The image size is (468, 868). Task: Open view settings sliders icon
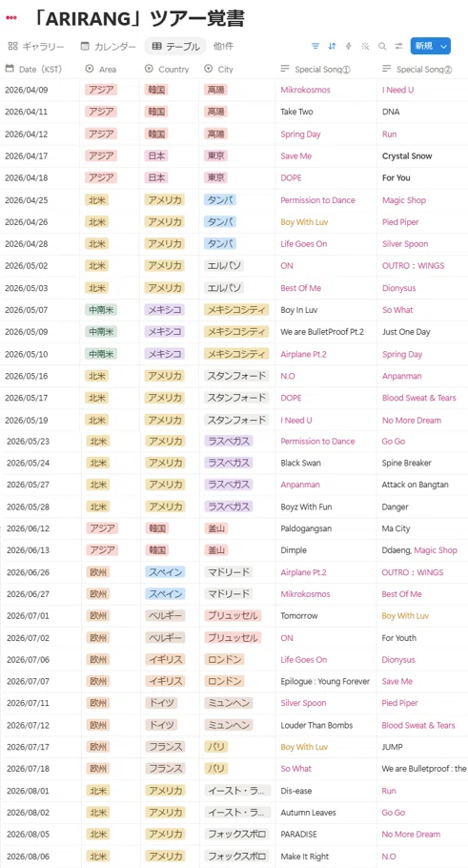(398, 46)
